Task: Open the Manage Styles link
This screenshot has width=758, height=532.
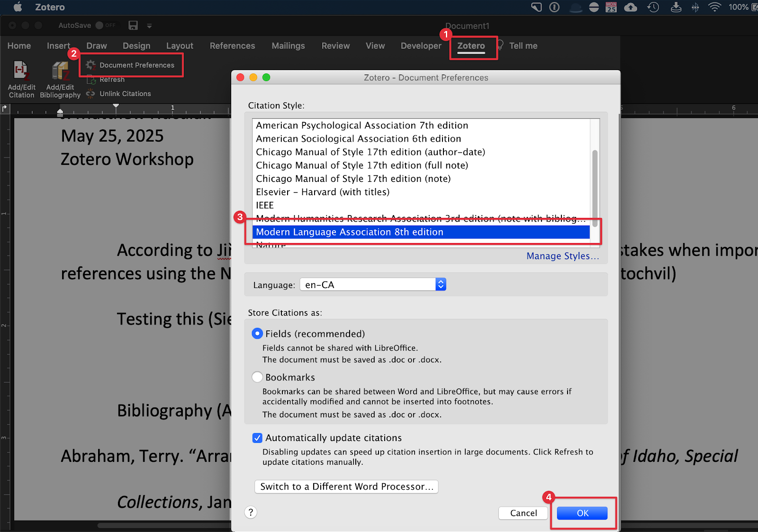Action: [563, 256]
